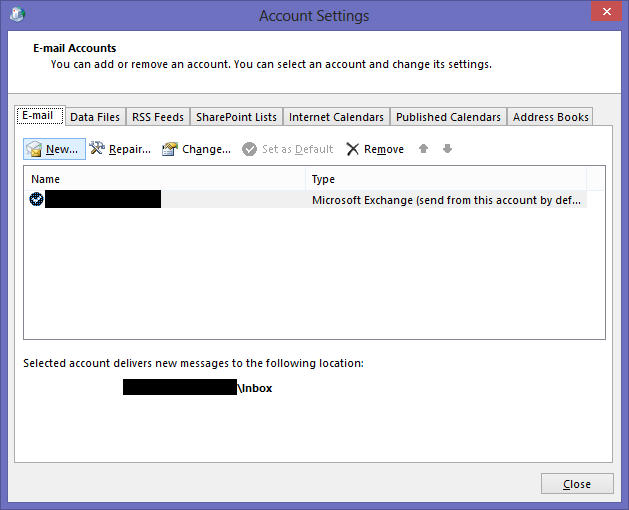This screenshot has width=629, height=510.
Task: Click the New account envelope icon
Action: [x=34, y=149]
